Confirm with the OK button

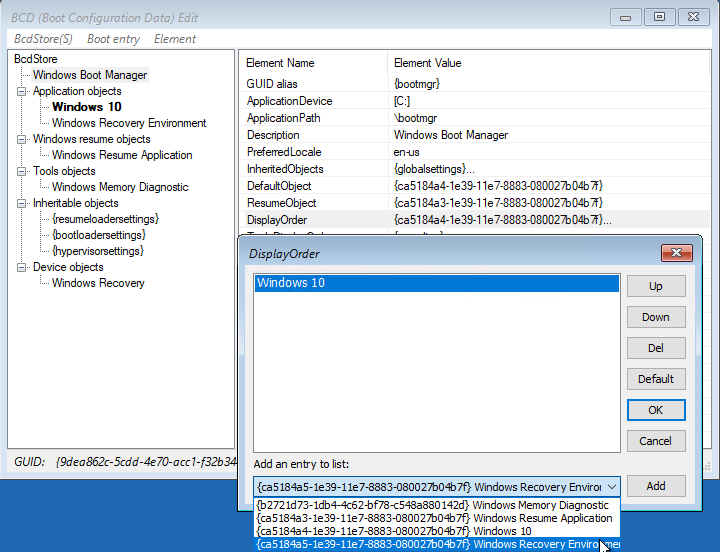click(x=656, y=410)
